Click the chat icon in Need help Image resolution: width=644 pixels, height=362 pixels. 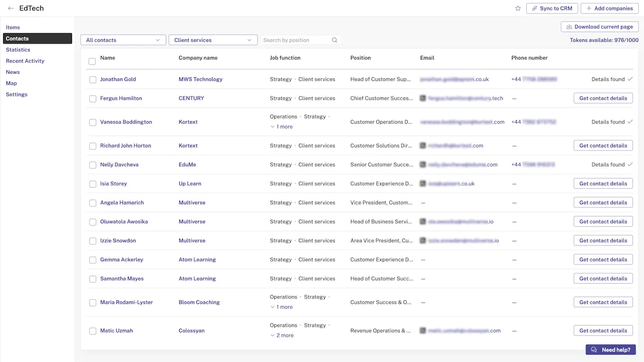594,350
